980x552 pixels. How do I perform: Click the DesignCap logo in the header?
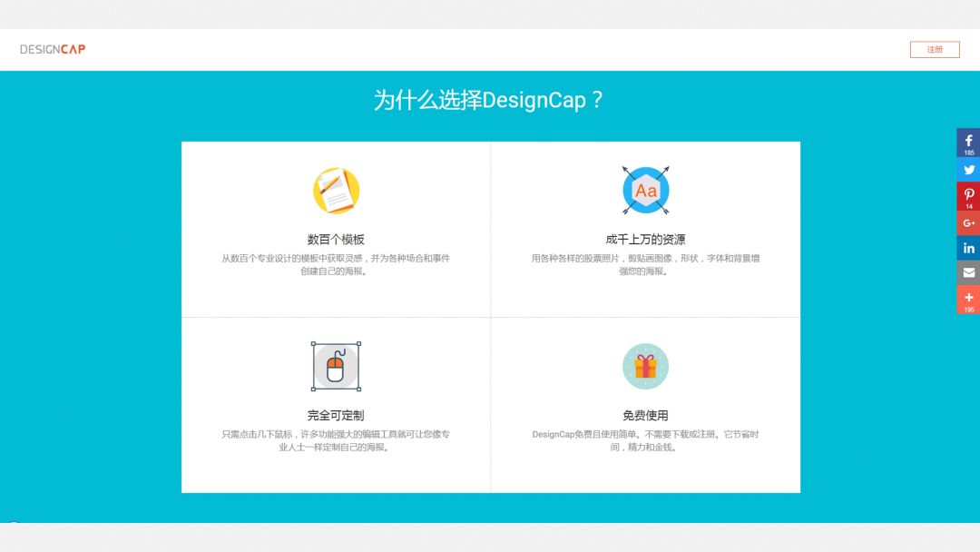tap(53, 49)
